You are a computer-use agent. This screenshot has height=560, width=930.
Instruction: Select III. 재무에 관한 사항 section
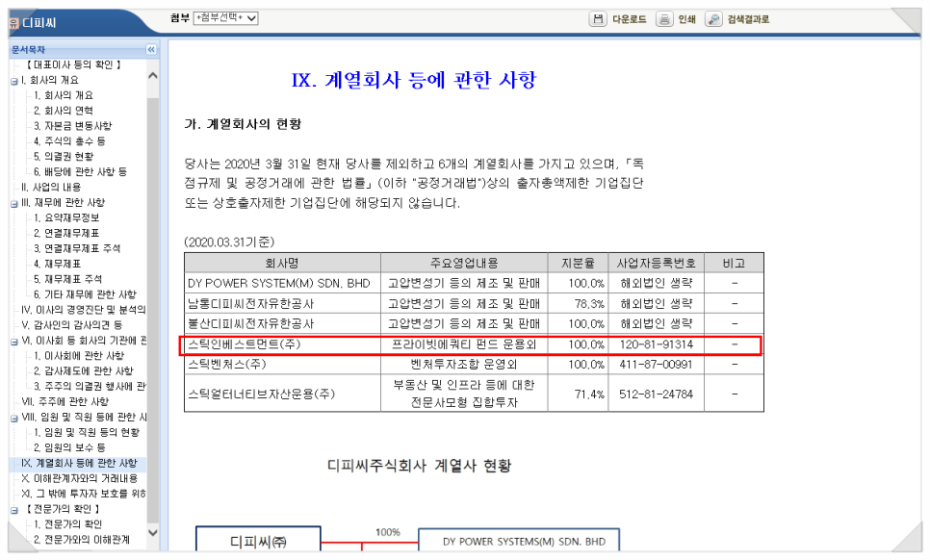63,203
